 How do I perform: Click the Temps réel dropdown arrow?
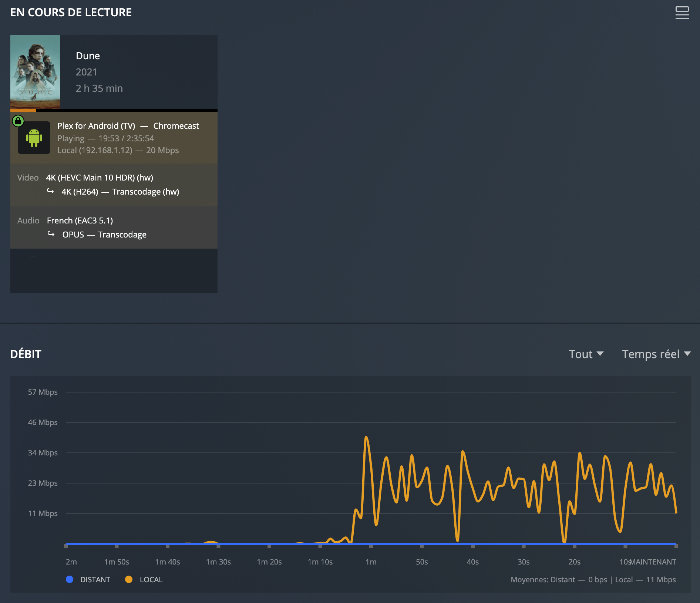pyautogui.click(x=687, y=354)
